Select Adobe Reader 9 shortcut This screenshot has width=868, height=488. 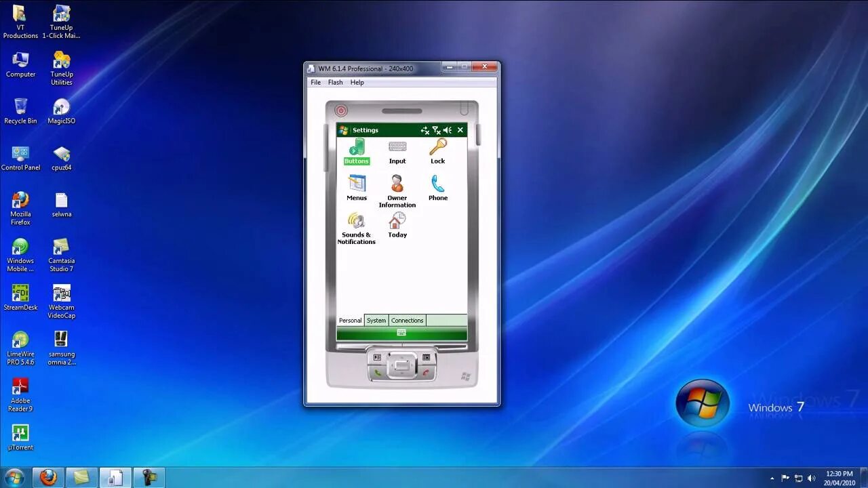point(20,395)
